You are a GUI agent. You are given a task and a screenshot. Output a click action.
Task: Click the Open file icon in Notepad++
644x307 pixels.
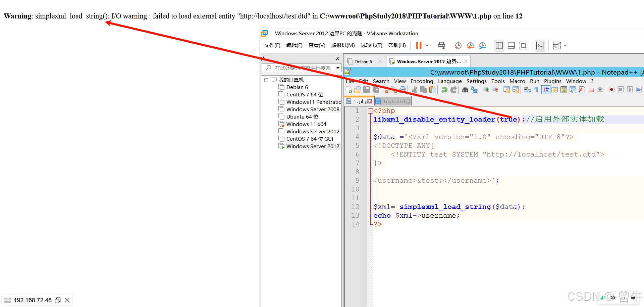point(357,90)
